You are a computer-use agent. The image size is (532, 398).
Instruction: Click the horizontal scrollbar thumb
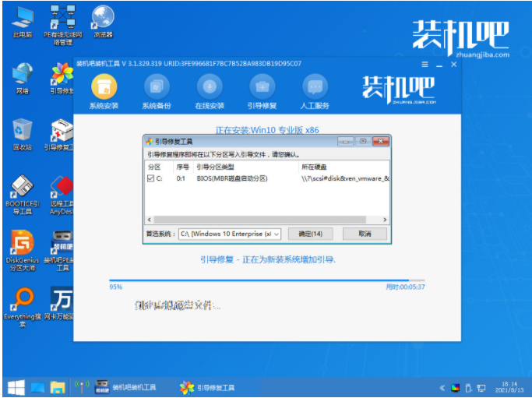[x=259, y=220]
